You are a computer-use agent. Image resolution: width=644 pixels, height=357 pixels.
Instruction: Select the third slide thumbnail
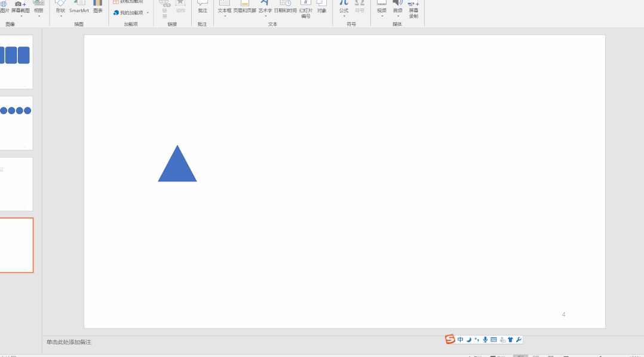16,184
